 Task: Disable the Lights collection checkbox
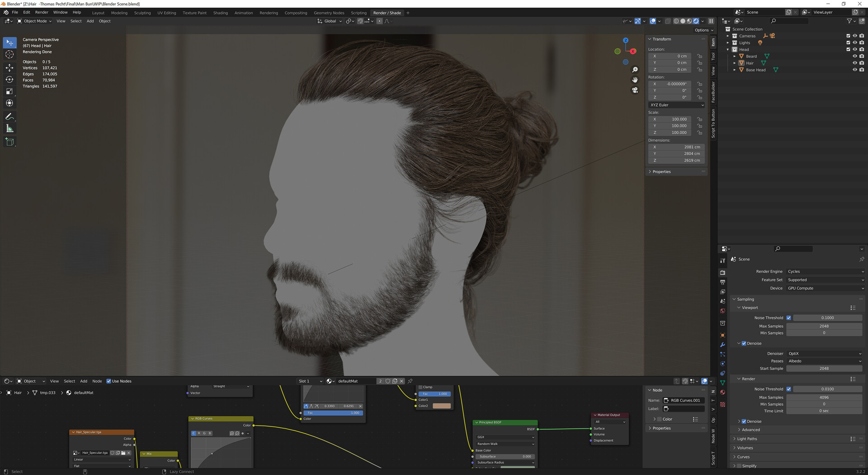tap(848, 43)
